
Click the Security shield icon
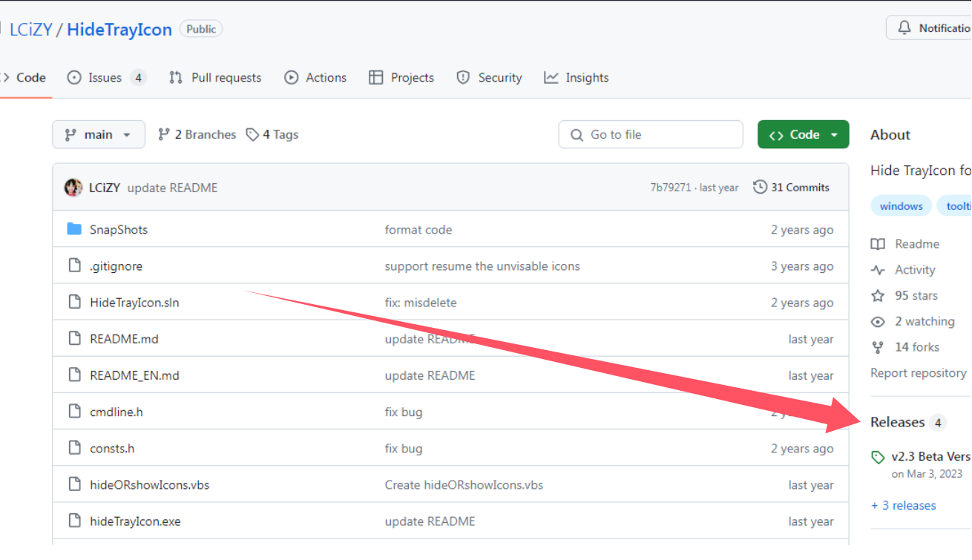[463, 77]
